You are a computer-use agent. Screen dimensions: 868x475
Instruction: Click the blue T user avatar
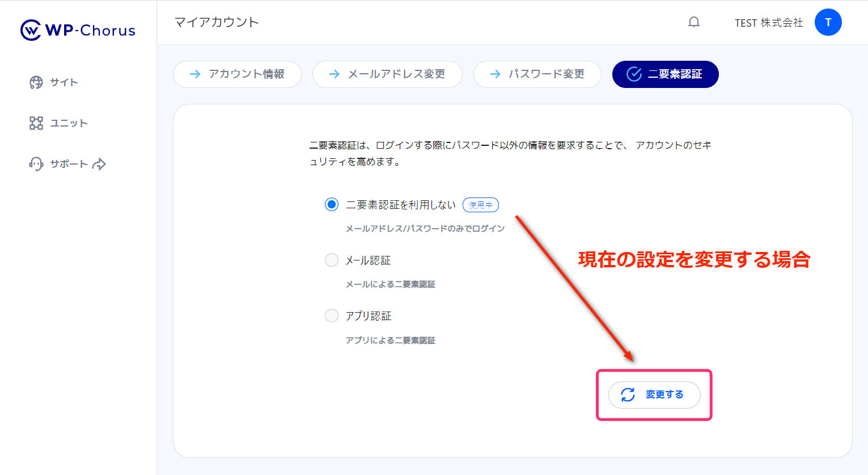pyautogui.click(x=828, y=23)
